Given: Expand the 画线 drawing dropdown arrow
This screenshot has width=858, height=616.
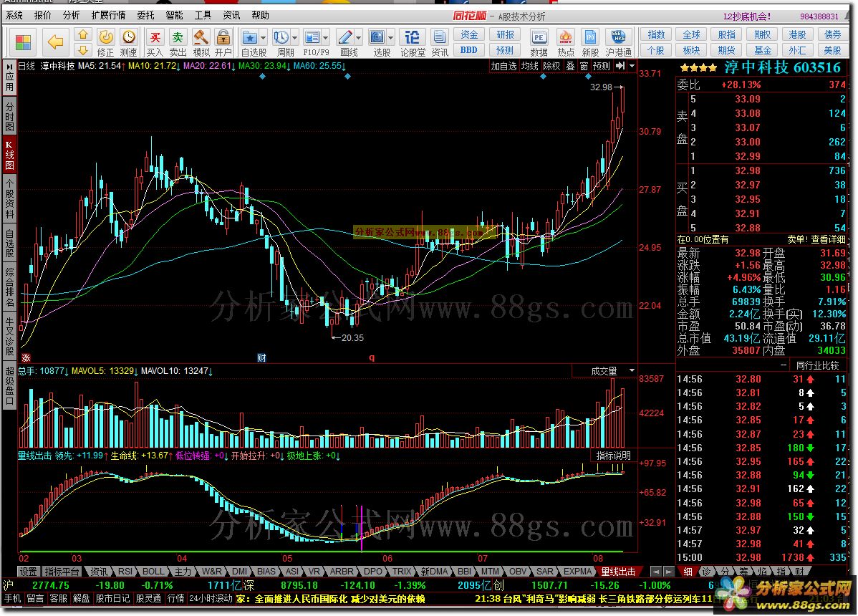Looking at the screenshot, I should pos(358,38).
